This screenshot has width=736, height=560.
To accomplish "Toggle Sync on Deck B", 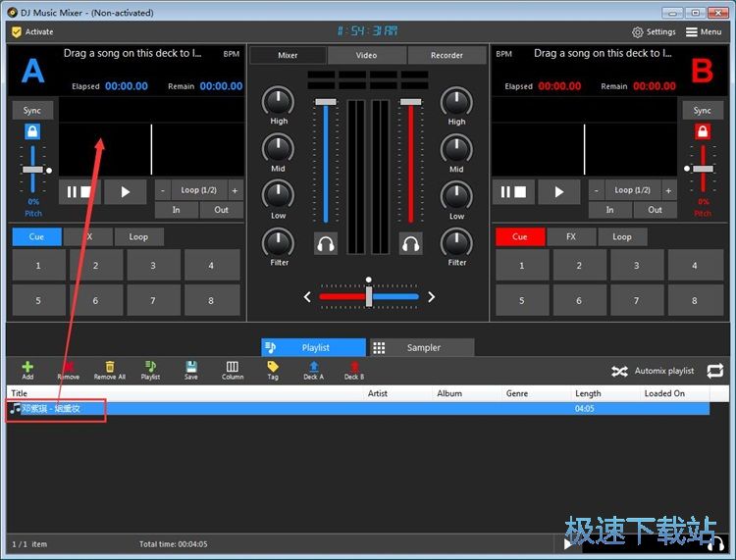I will point(703,110).
